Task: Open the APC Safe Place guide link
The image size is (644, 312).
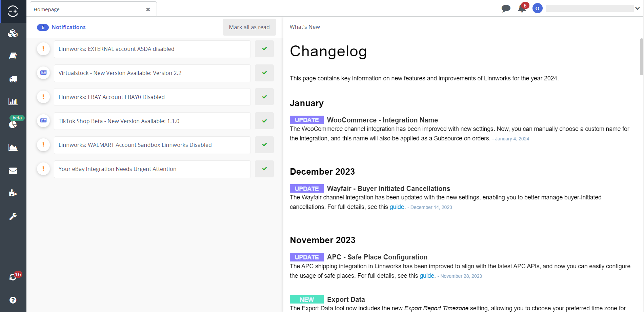Action: coord(427,276)
